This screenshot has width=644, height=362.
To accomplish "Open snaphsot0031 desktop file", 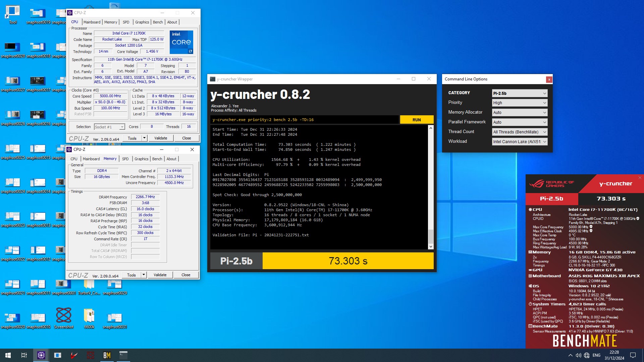I will click(115, 321).
